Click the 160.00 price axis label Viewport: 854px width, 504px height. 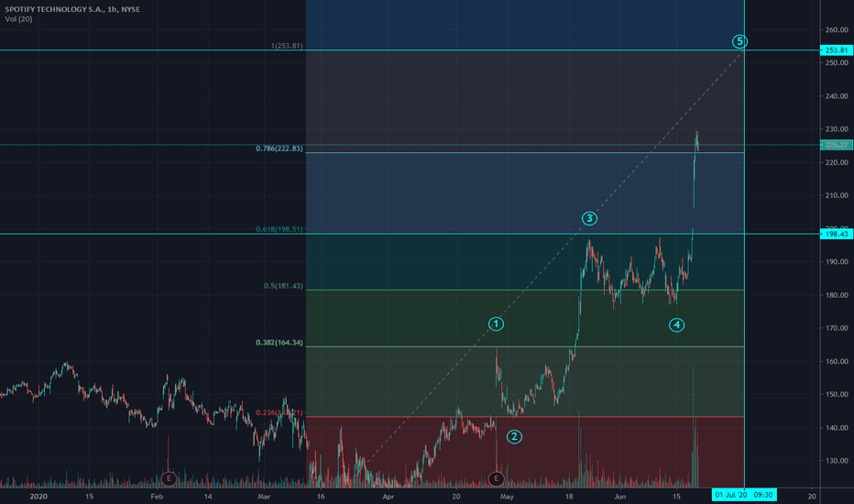coord(837,361)
